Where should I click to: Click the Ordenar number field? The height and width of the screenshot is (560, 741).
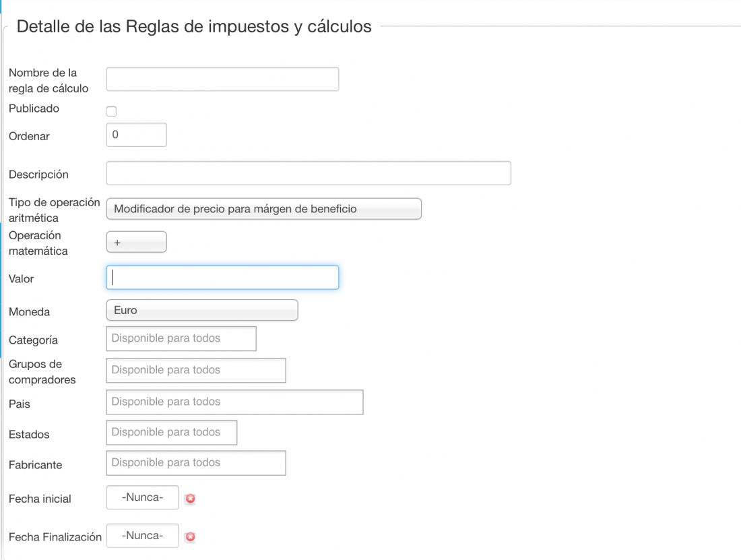(x=137, y=135)
